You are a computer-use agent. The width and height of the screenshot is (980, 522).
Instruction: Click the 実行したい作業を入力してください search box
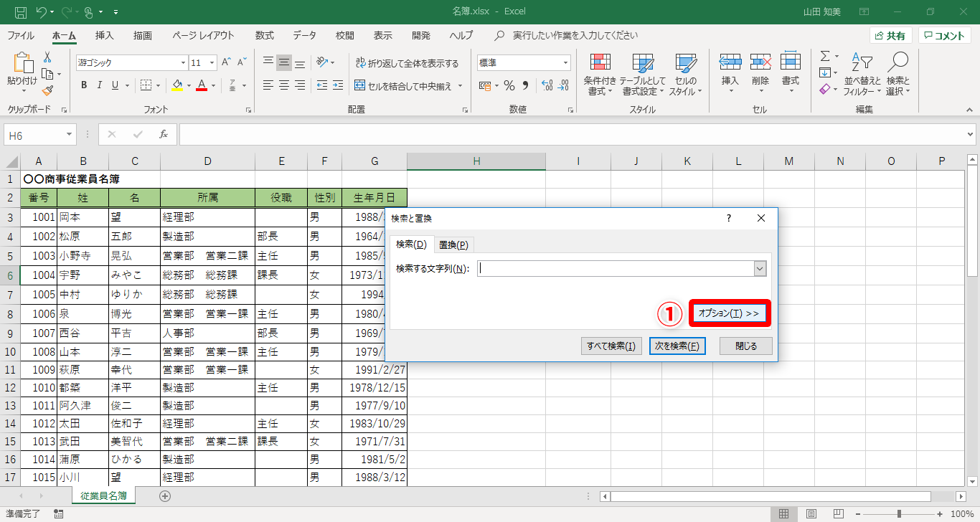(575, 35)
